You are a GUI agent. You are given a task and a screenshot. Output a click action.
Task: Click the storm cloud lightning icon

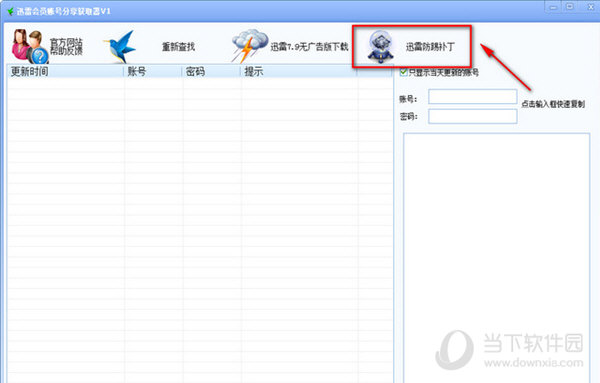click(249, 46)
